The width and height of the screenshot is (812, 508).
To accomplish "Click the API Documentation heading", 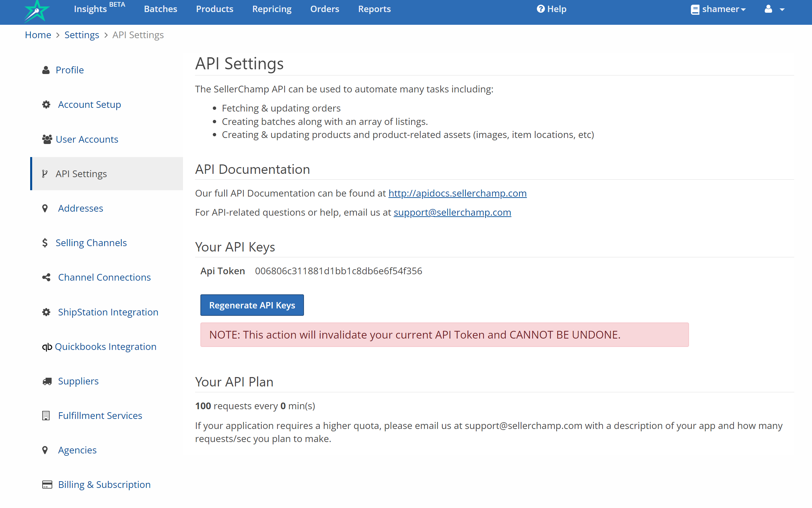I will [252, 169].
